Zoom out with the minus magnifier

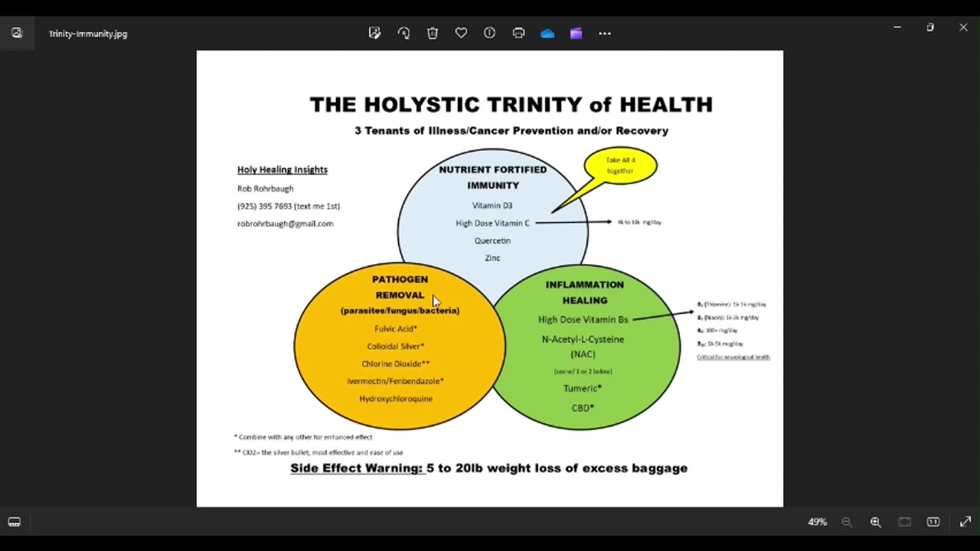(847, 522)
